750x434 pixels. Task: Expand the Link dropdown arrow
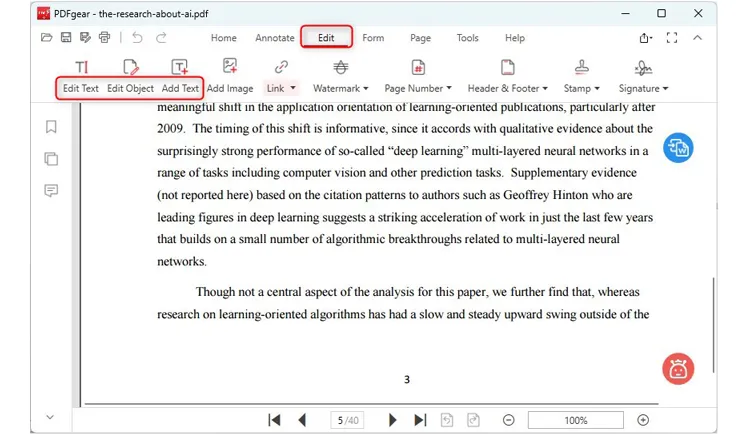(x=293, y=88)
